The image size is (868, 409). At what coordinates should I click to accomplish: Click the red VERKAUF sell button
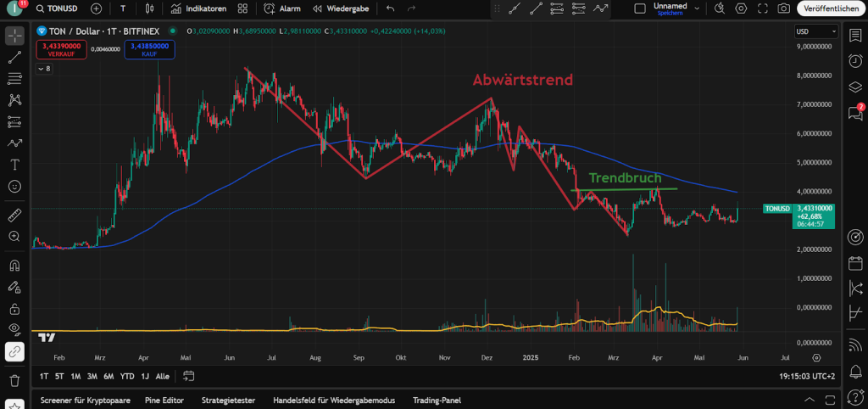[x=61, y=50]
